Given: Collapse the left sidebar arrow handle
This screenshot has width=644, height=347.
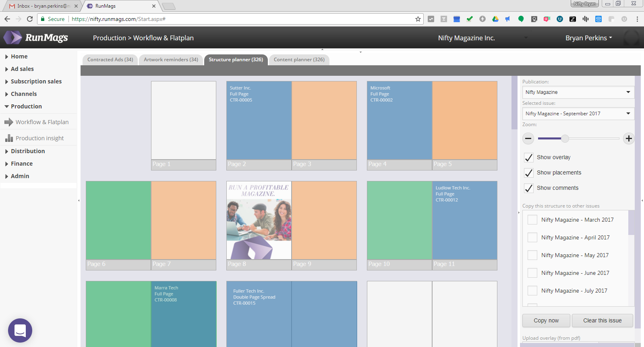Looking at the screenshot, I should 79,200.
